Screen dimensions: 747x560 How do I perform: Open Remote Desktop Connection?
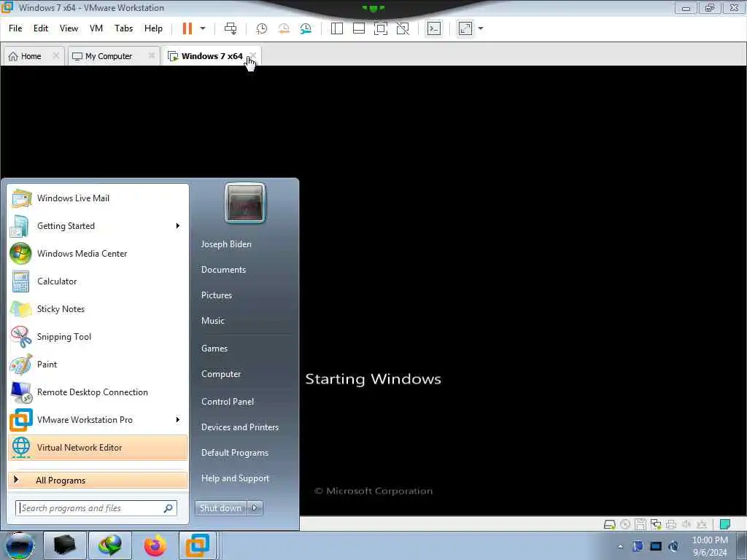[98, 392]
